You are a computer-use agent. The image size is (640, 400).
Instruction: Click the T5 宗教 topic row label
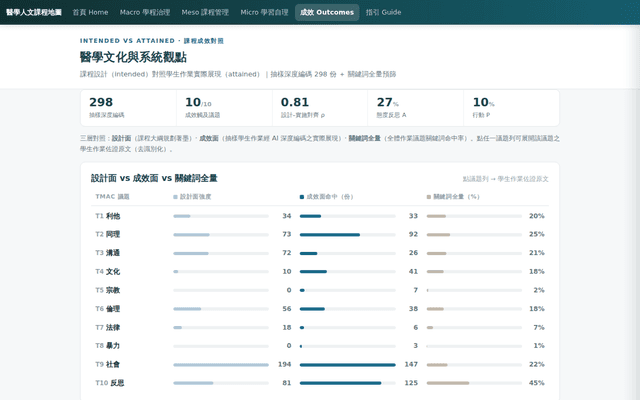(108, 290)
